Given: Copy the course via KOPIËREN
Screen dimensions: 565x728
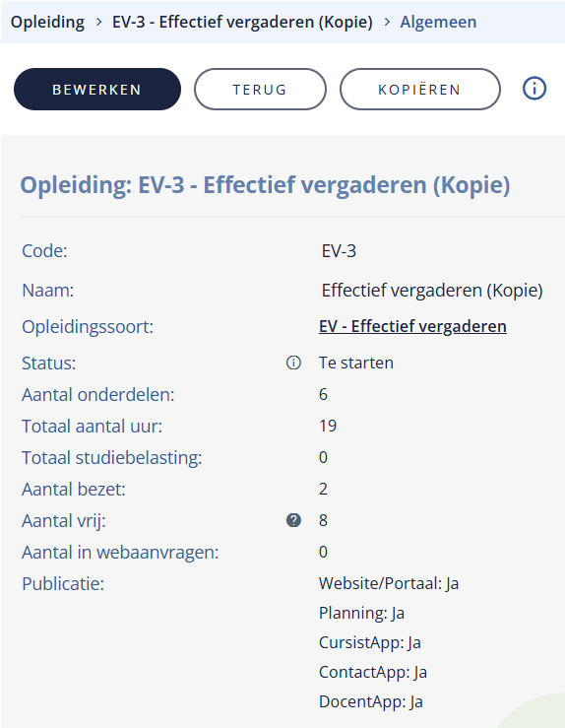Looking at the screenshot, I should pyautogui.click(x=419, y=89).
